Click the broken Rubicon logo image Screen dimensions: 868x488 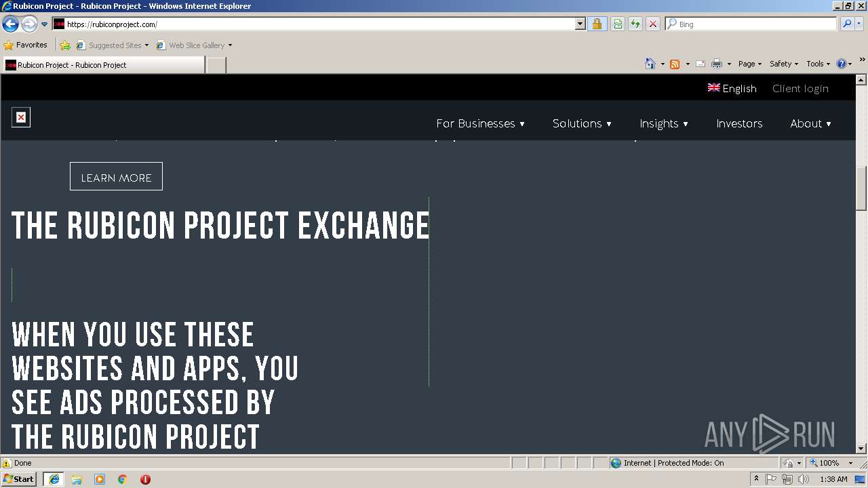click(21, 117)
